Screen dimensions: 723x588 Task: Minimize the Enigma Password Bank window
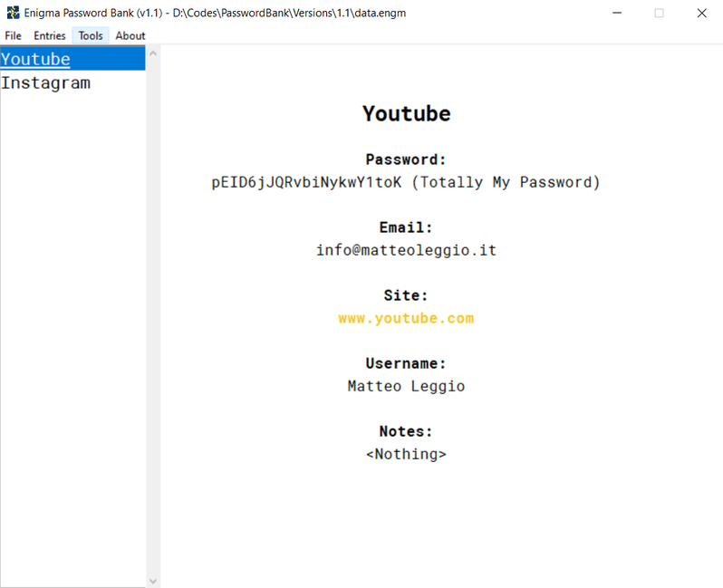tap(617, 13)
